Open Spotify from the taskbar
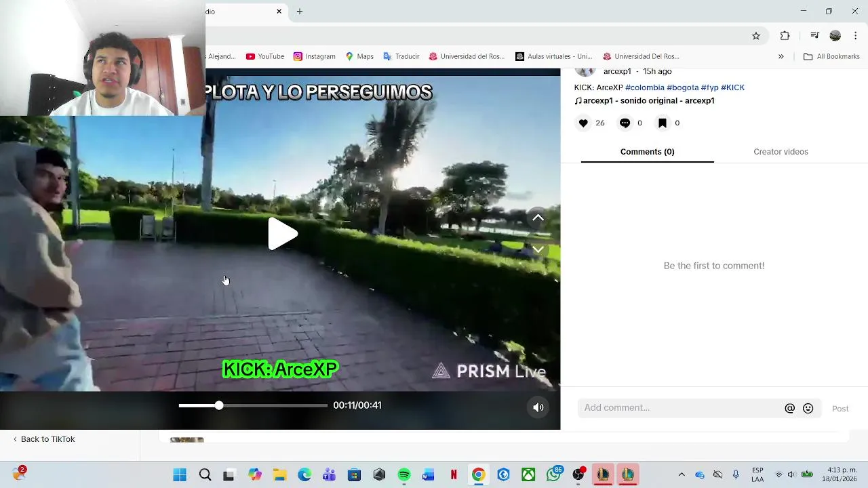Image resolution: width=868 pixels, height=488 pixels. coord(404,475)
